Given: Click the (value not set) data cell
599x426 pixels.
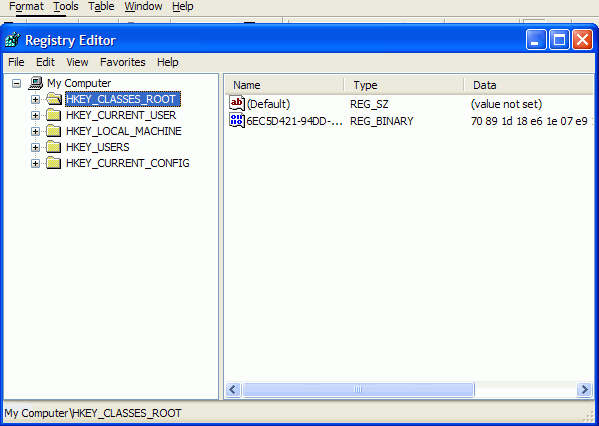Looking at the screenshot, I should point(506,104).
